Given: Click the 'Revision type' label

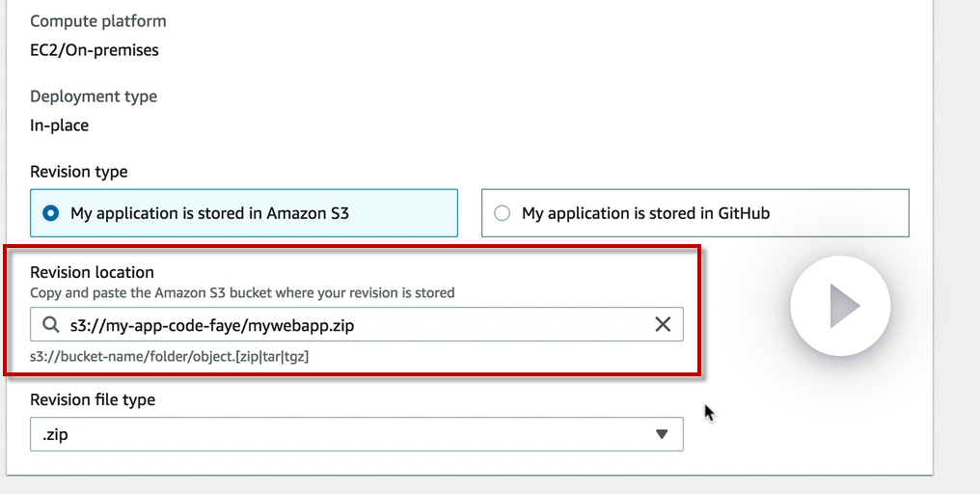Looking at the screenshot, I should pyautogui.click(x=79, y=172).
